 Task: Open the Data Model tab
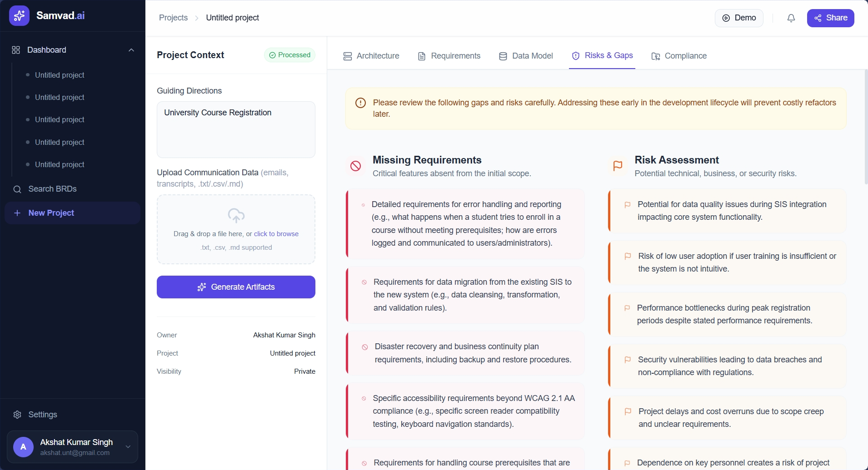(x=526, y=56)
